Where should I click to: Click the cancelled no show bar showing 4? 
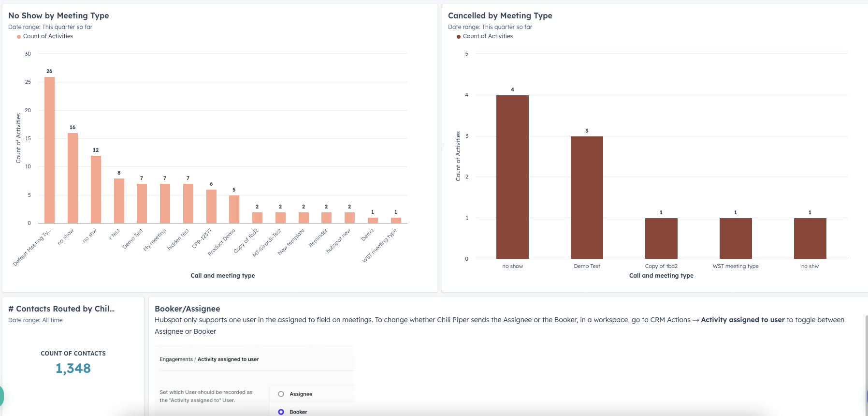512,177
